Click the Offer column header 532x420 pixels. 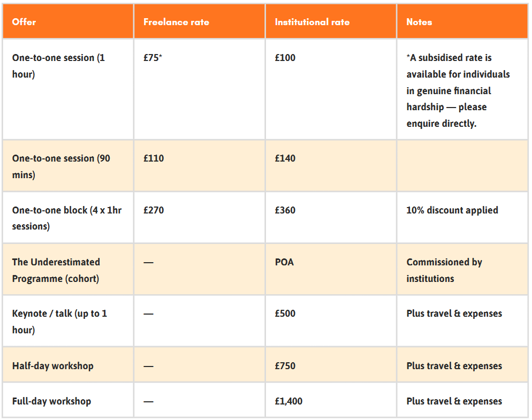tap(24, 22)
